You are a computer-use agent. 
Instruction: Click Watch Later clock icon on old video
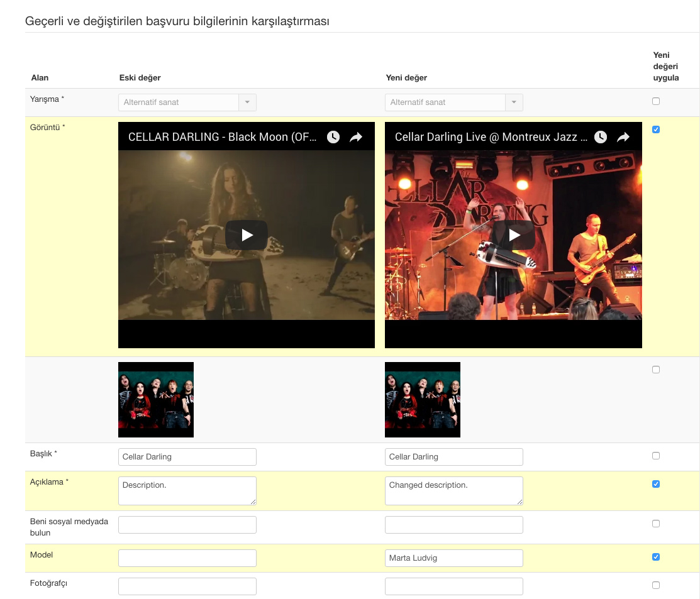click(333, 137)
